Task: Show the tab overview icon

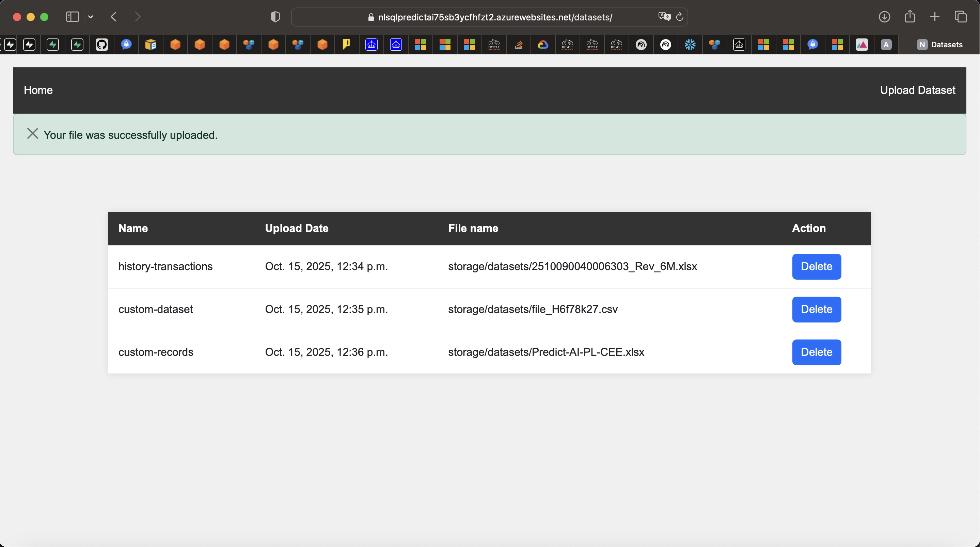Action: pos(960,17)
